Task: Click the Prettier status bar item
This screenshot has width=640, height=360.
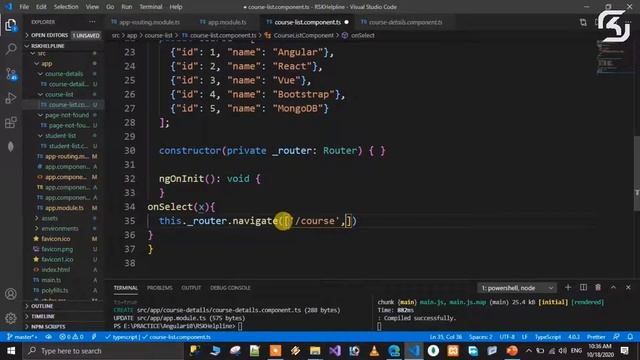Action: pos(596,337)
